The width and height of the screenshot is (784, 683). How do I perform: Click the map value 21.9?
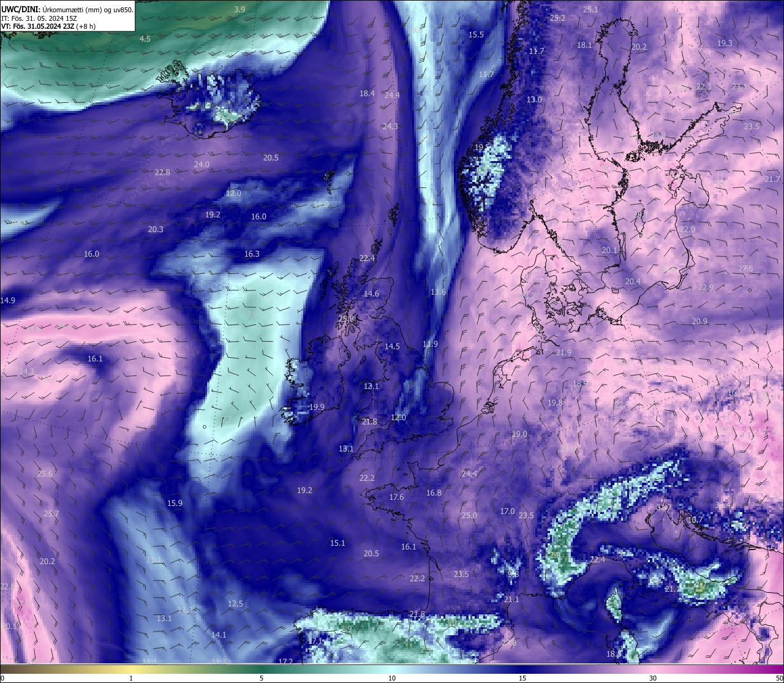(563, 353)
